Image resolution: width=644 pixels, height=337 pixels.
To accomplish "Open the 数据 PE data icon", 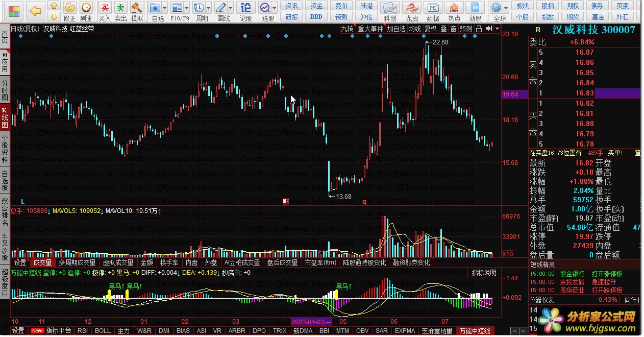I will tap(433, 11).
